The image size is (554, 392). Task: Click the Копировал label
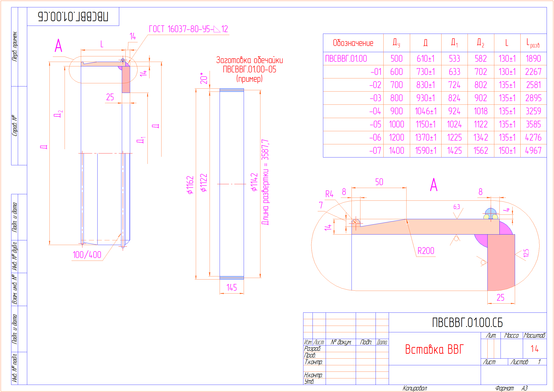click(x=415, y=388)
